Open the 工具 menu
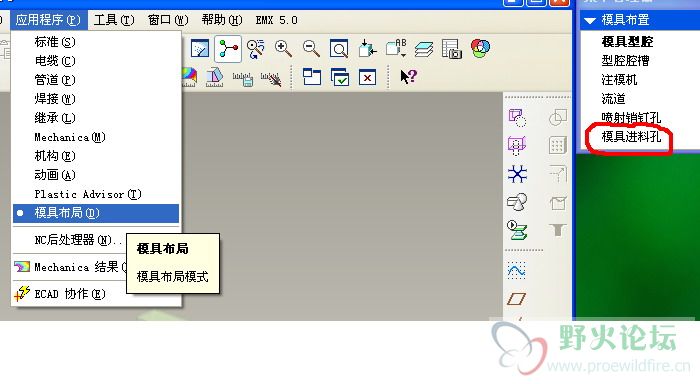 coord(114,20)
